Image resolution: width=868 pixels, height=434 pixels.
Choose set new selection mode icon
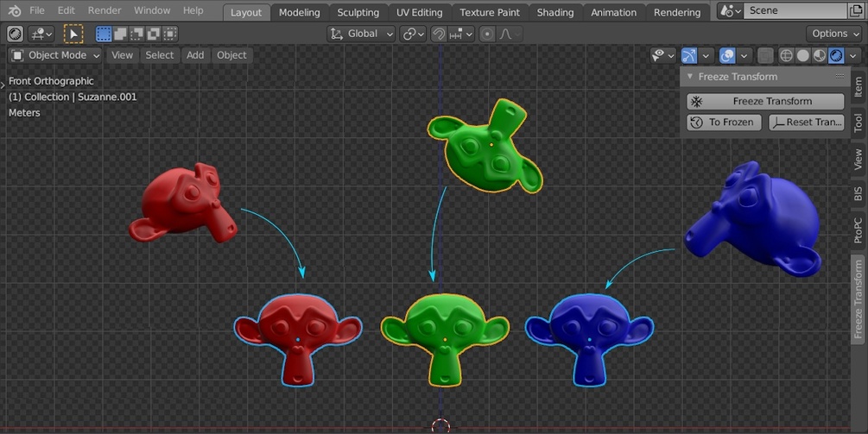click(104, 34)
